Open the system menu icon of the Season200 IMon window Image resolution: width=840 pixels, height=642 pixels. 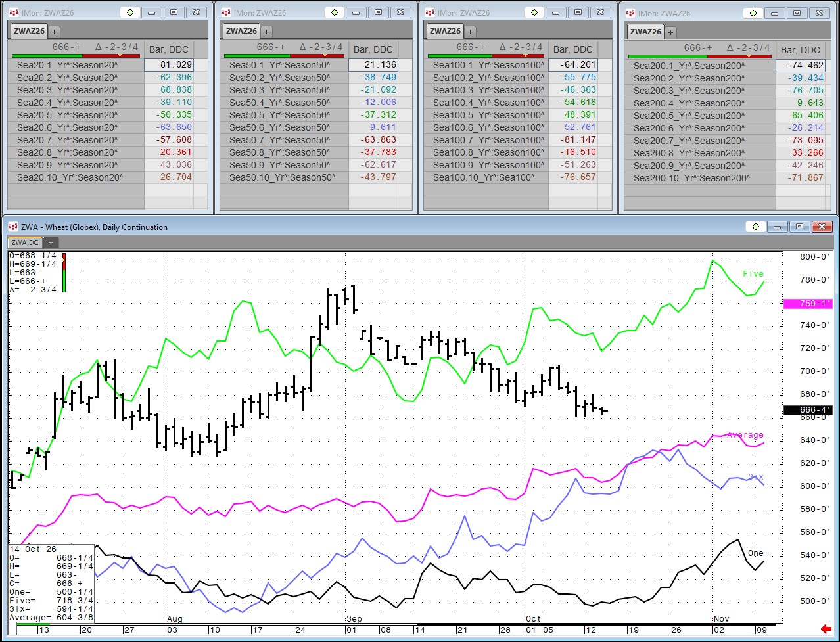[630, 13]
